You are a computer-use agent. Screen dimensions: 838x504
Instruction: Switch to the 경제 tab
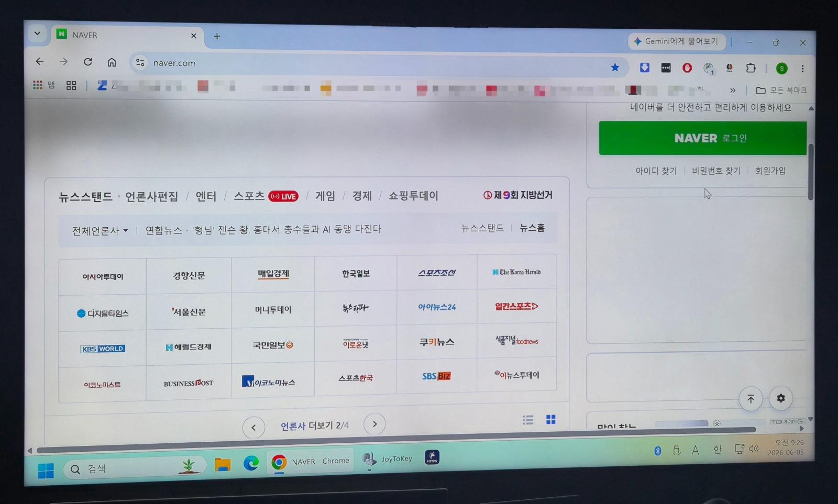tap(362, 196)
